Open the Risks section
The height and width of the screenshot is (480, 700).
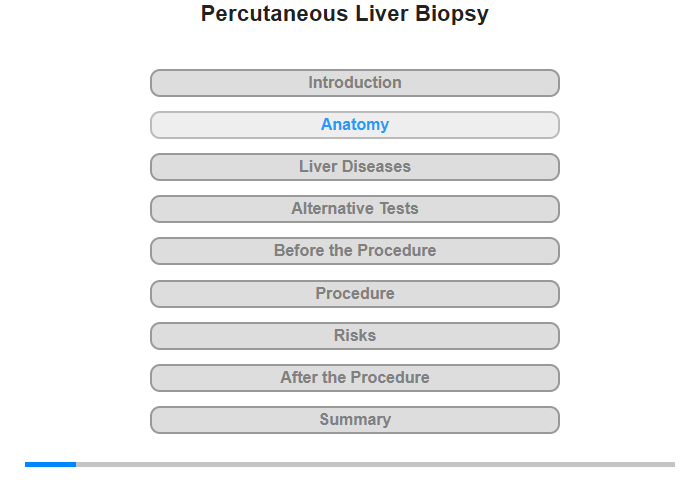355,336
